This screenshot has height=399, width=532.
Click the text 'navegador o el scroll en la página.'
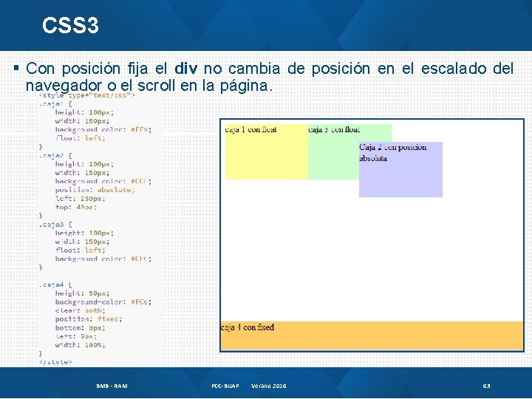pos(149,85)
